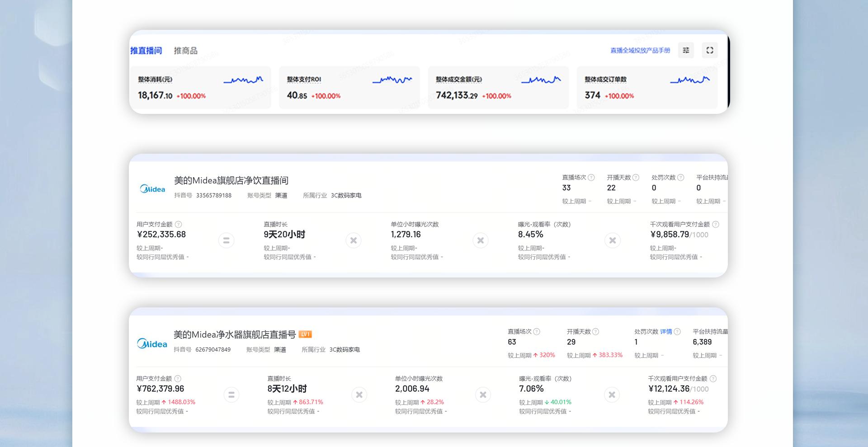
Task: Open the 美的Midea净水器旗舰店直播号 title
Action: click(235, 334)
